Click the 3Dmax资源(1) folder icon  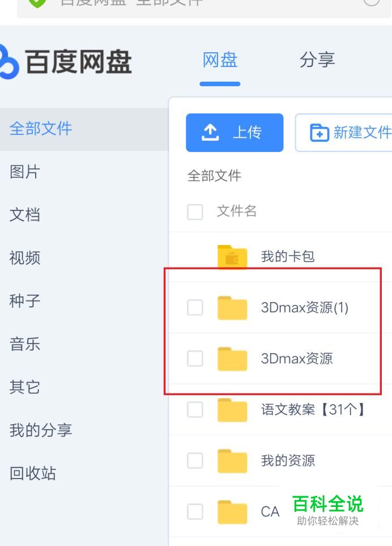click(232, 308)
